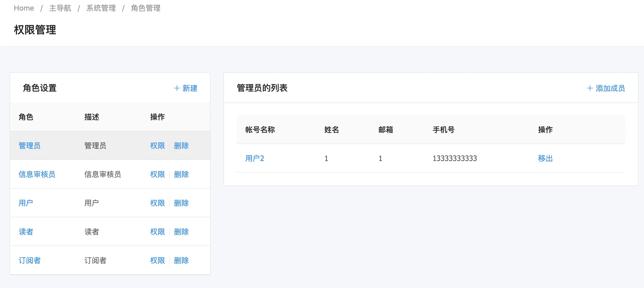
Task: Open 权限 for the 管理员 role
Action: tap(157, 146)
